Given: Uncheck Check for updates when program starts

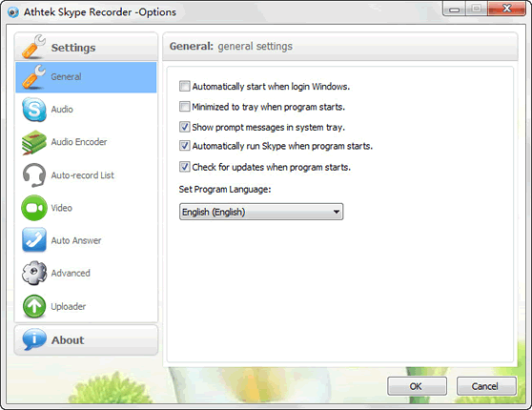Looking at the screenshot, I should (184, 167).
